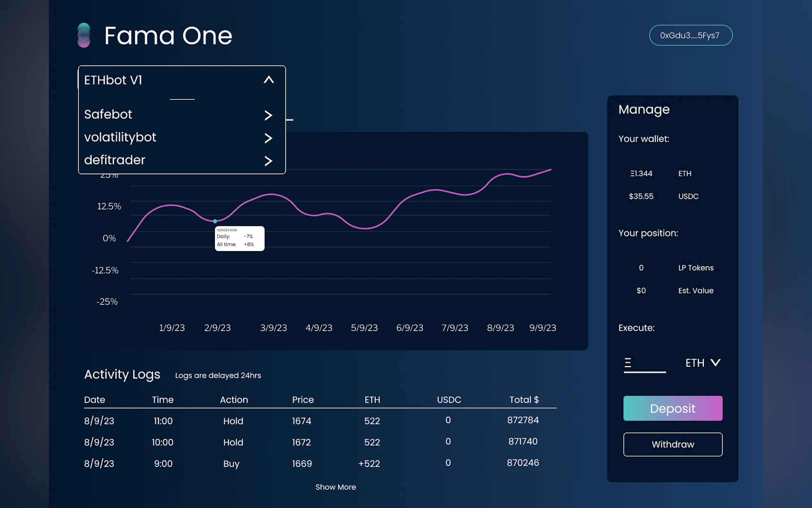Click the Safebot arrow icon
812x508 pixels.
pyautogui.click(x=268, y=115)
